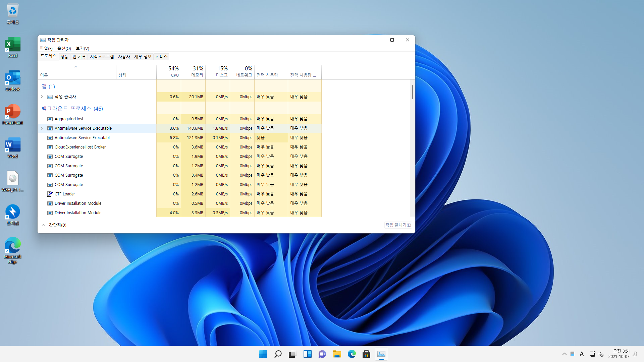This screenshot has height=362, width=644.
Task: Select the AggregatorHost process row
Action: coord(179,119)
